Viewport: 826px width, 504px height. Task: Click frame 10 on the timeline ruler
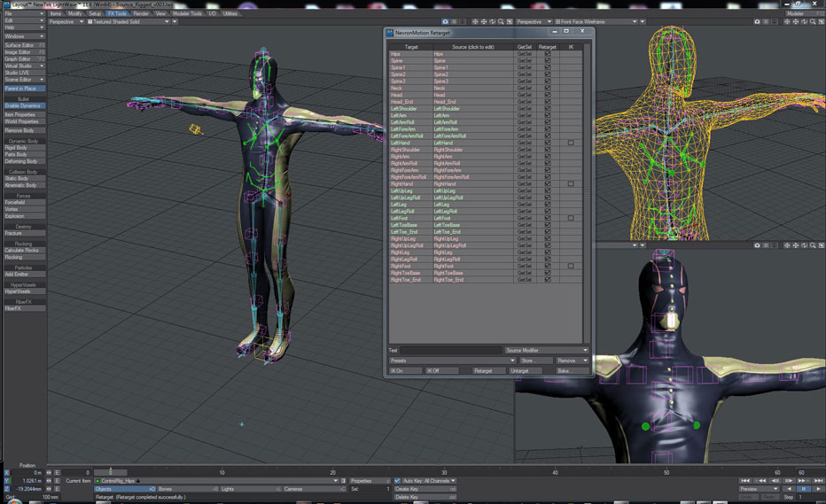(222, 472)
